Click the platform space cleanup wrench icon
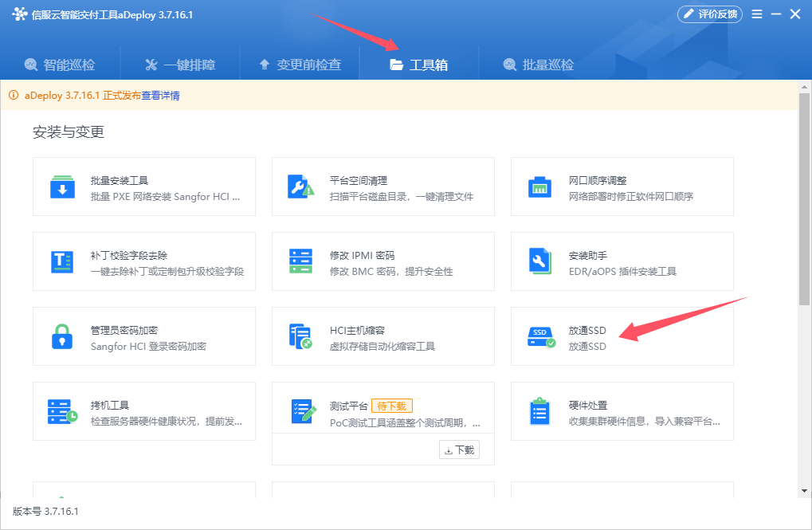 [301, 187]
